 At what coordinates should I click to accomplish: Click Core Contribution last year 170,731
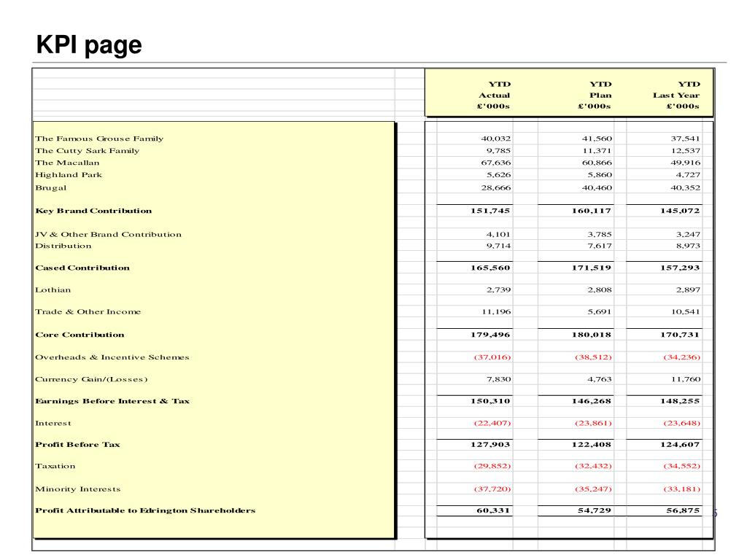pos(680,334)
